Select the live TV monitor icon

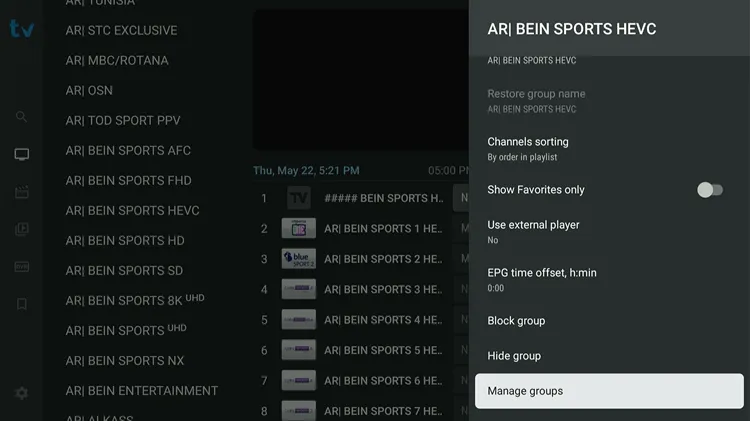22,154
